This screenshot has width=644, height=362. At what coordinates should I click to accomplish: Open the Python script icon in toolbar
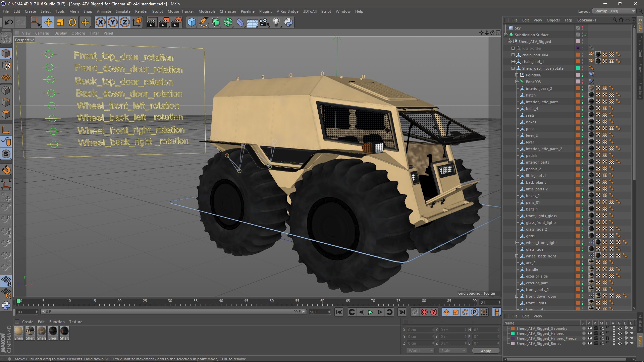point(289,22)
